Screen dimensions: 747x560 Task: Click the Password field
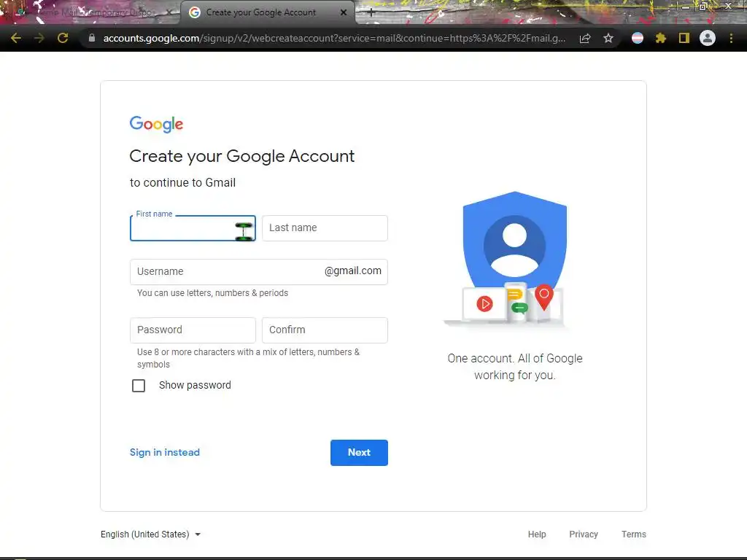tap(193, 330)
